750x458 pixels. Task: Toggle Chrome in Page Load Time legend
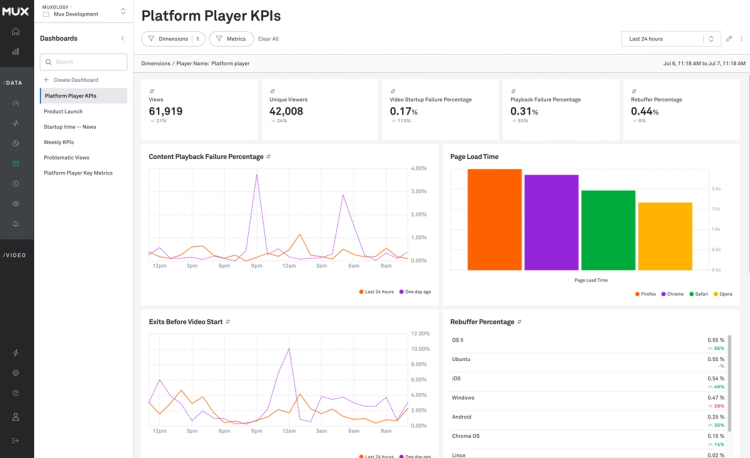tap(673, 294)
